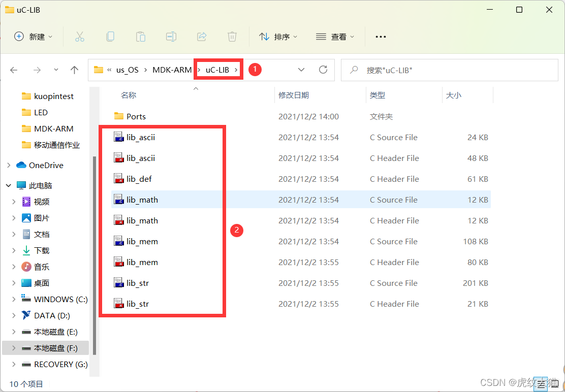Click the Share icon in toolbar
Screen dimensions: 565x392
pos(202,37)
